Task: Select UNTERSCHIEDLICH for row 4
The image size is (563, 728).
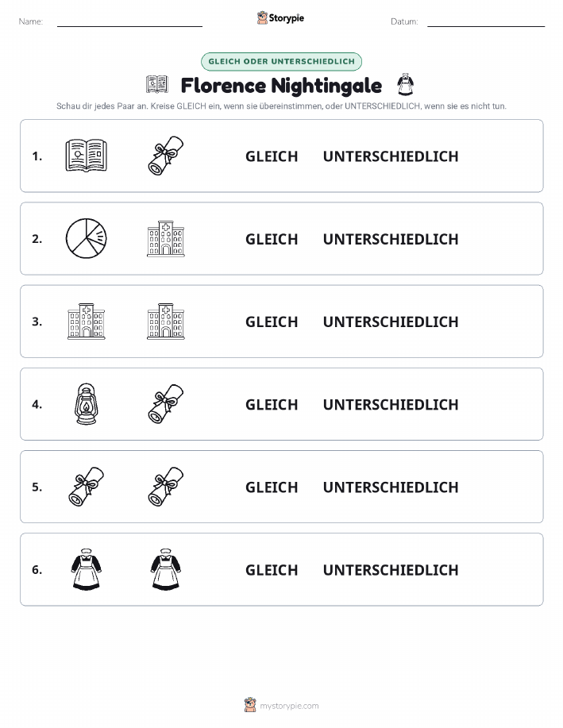Action: (x=391, y=404)
